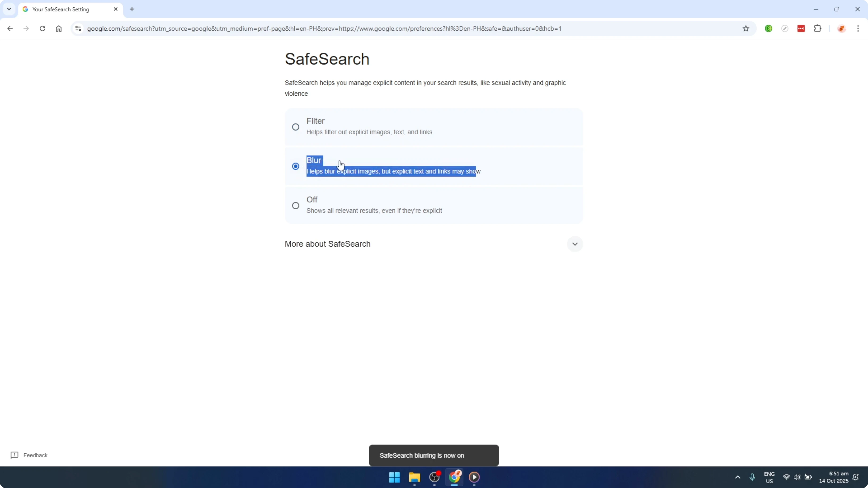This screenshot has height=488, width=868.
Task: Click the Feedback link
Action: (35, 455)
